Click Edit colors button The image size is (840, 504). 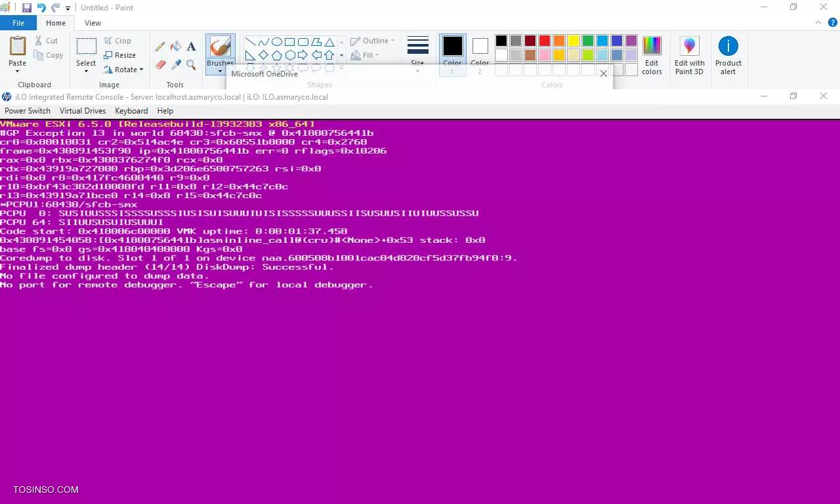[x=652, y=55]
